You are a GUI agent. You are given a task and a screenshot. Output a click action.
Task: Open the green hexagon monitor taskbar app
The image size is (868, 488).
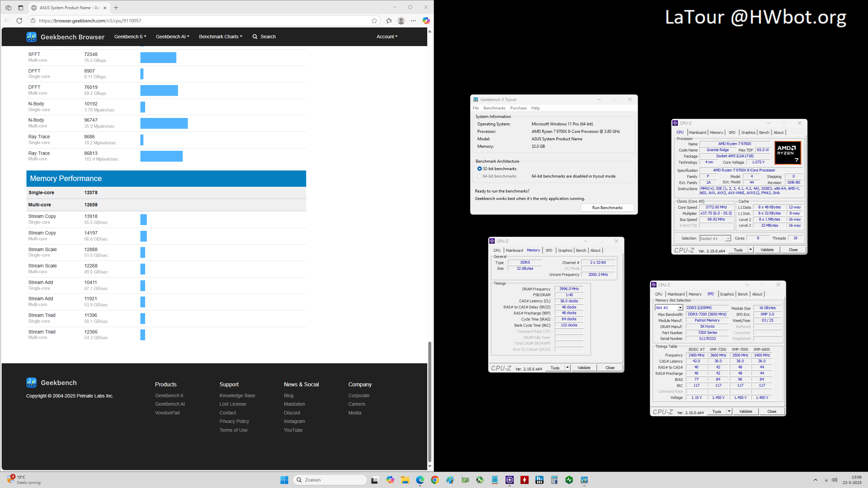pos(569,480)
